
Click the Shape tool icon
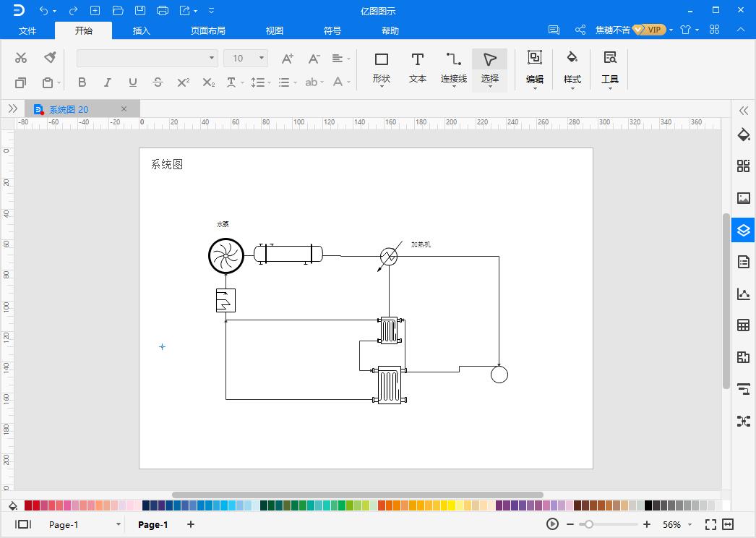click(381, 67)
